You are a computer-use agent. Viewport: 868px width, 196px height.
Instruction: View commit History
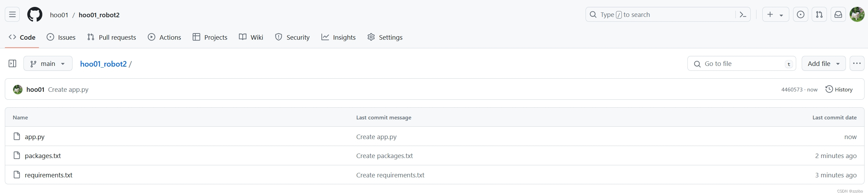pos(839,89)
